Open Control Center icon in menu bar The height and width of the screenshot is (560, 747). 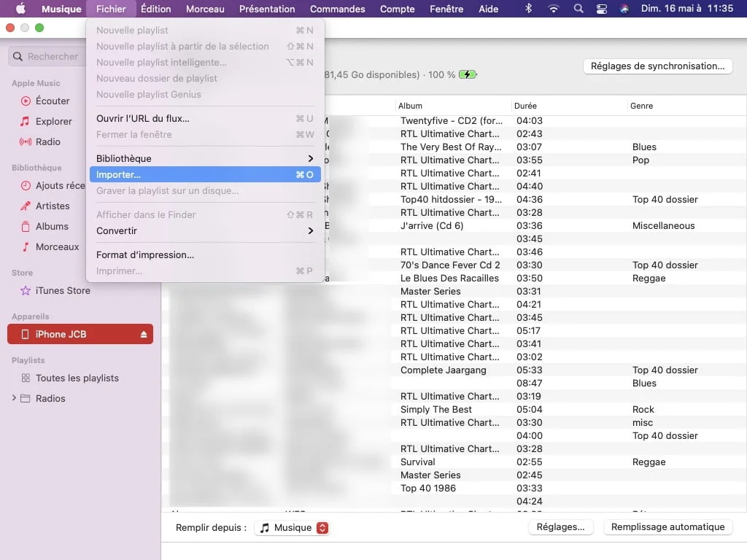coord(602,9)
